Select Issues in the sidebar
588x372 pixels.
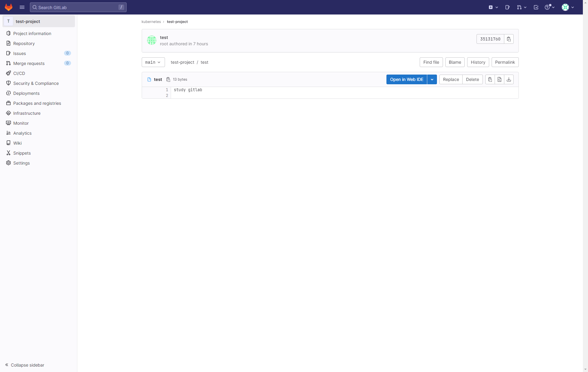(39, 53)
